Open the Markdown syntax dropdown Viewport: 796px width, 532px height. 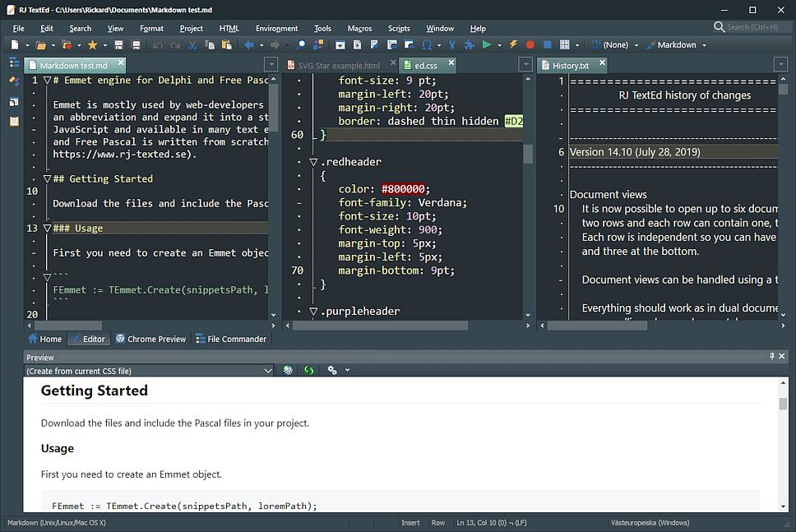tap(704, 45)
